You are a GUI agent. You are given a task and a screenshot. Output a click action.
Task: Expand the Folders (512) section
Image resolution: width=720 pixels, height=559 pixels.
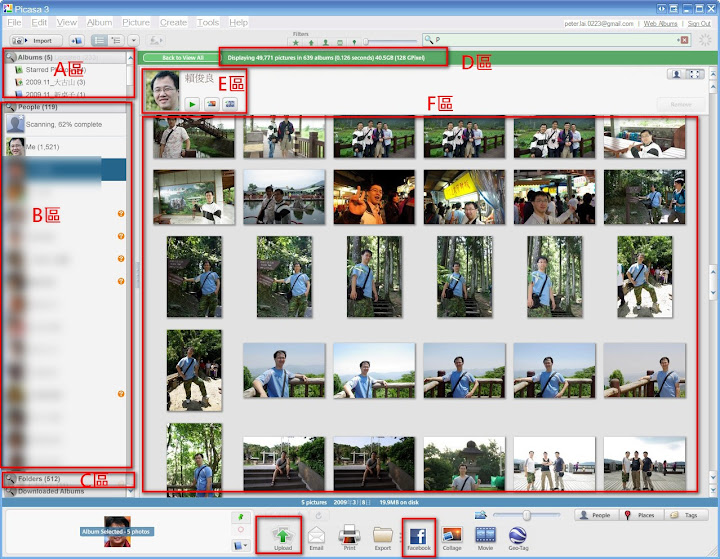click(x=65, y=479)
